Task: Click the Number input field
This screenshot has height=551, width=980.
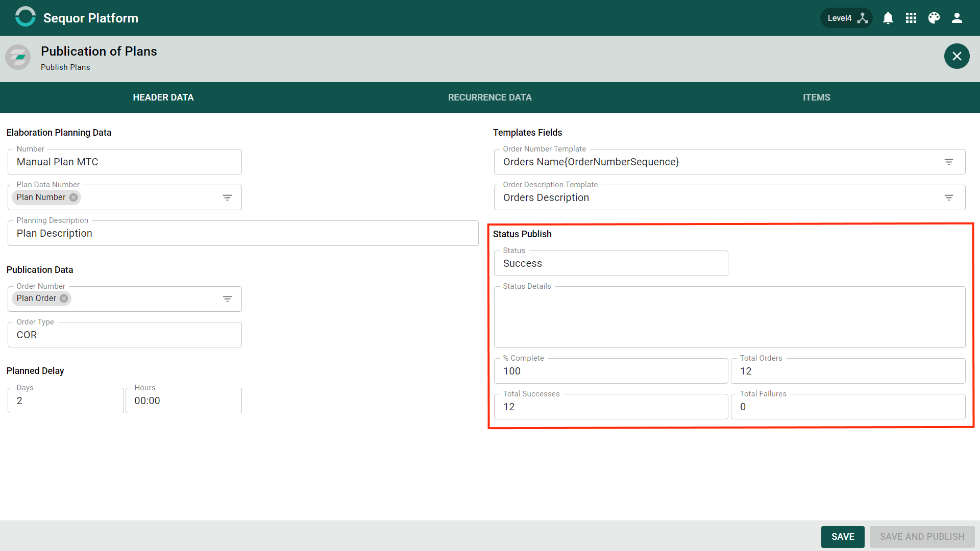Action: pyautogui.click(x=125, y=162)
